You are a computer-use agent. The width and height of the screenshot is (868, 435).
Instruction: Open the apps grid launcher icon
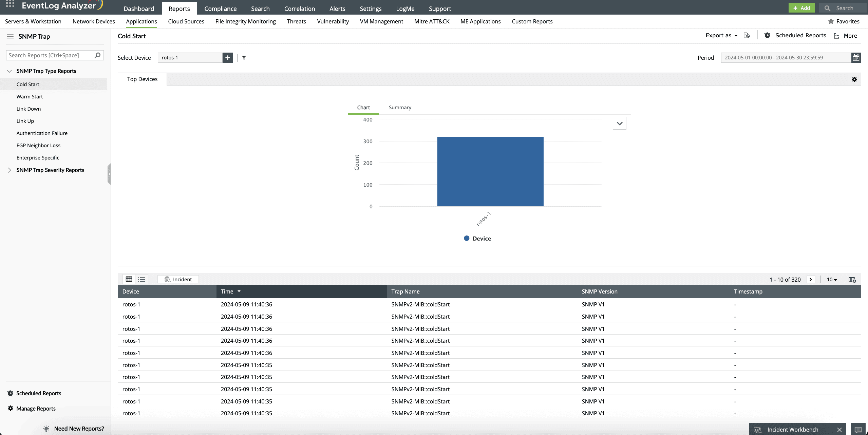click(x=10, y=4)
